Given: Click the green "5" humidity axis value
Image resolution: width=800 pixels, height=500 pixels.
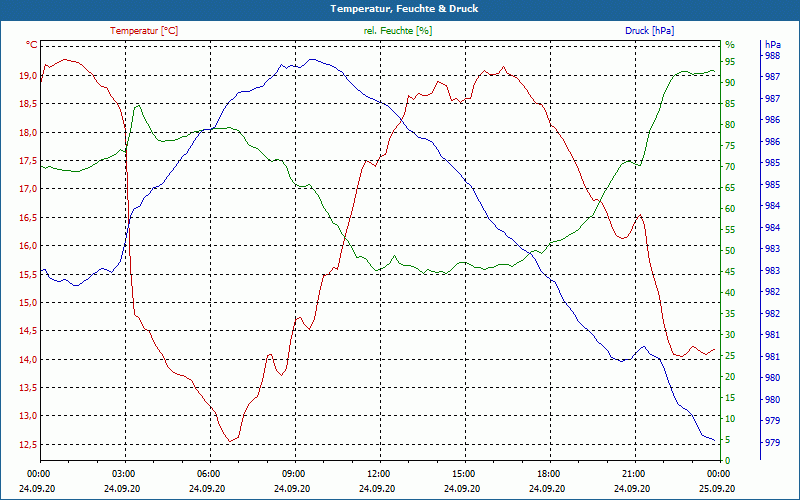Looking at the screenshot, I should pyautogui.click(x=728, y=440).
